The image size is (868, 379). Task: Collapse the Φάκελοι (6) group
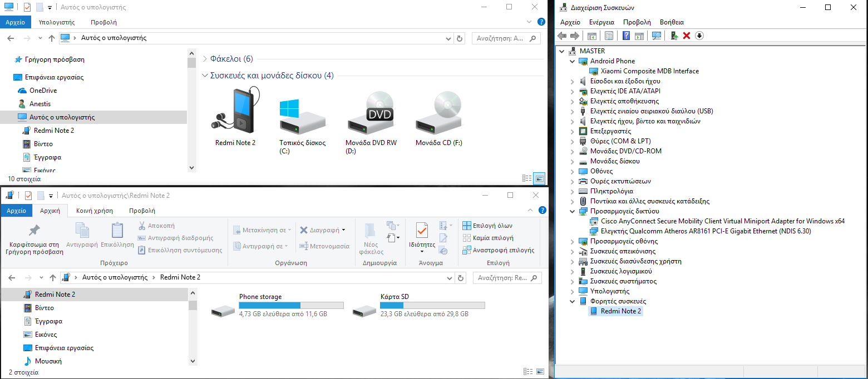[205, 59]
